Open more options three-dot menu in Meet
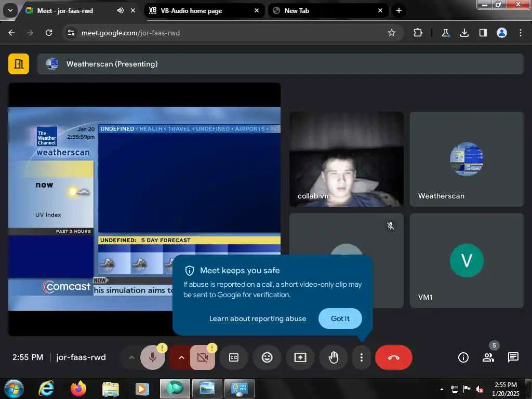 (x=362, y=357)
